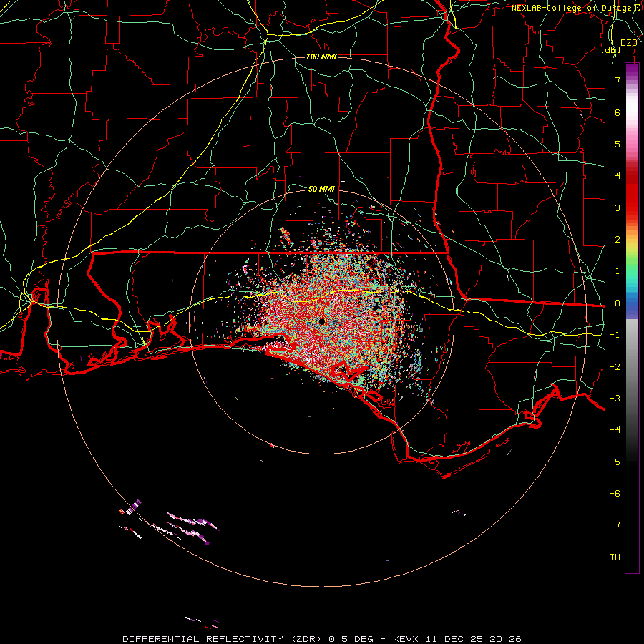Click the "TH" threshold label on the legend
This screenshot has height=644, width=644.
pyautogui.click(x=615, y=557)
